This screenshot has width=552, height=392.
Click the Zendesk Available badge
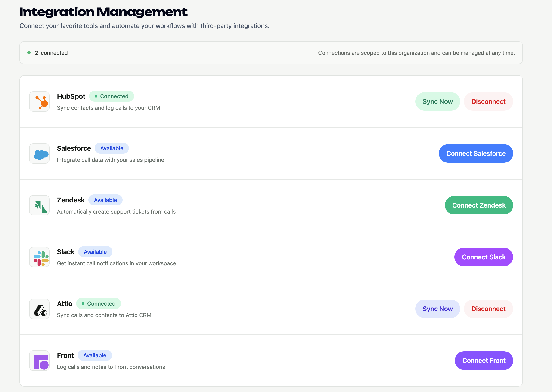point(105,200)
